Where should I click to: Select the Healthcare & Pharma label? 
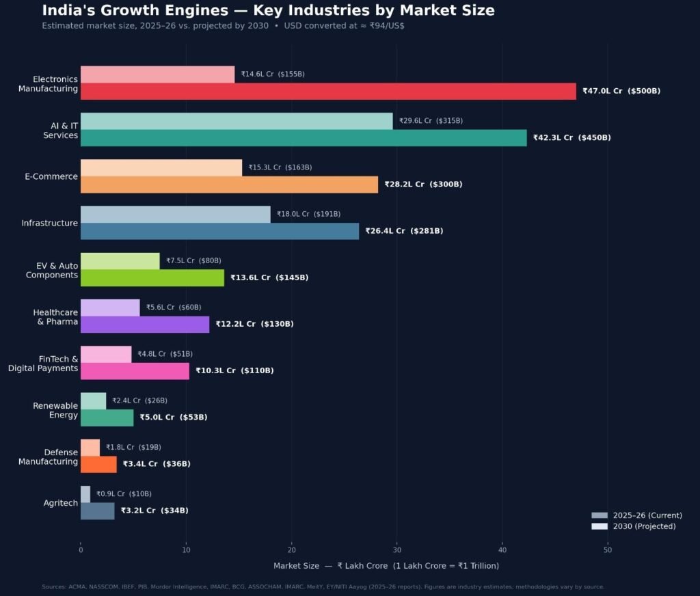55,317
